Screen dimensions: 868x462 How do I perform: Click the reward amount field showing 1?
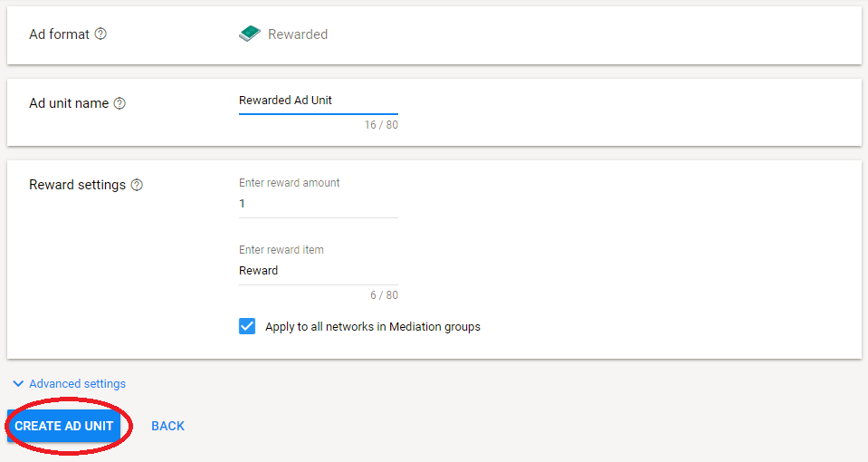click(x=318, y=204)
